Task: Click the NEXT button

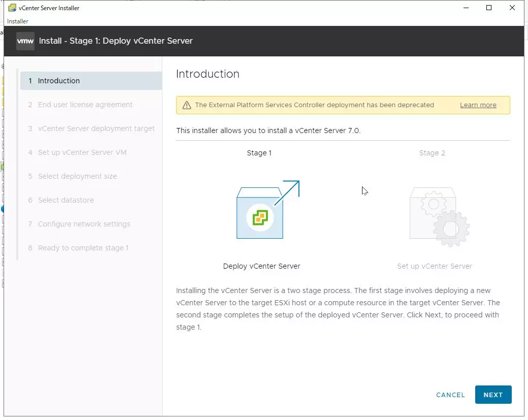Action: click(x=493, y=395)
